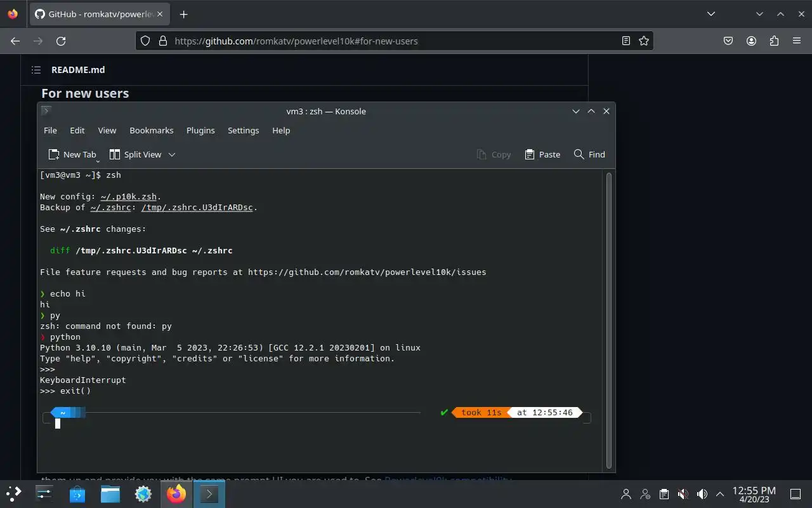The height and width of the screenshot is (508, 812).
Task: Open System Settings from taskbar
Action: click(x=44, y=493)
